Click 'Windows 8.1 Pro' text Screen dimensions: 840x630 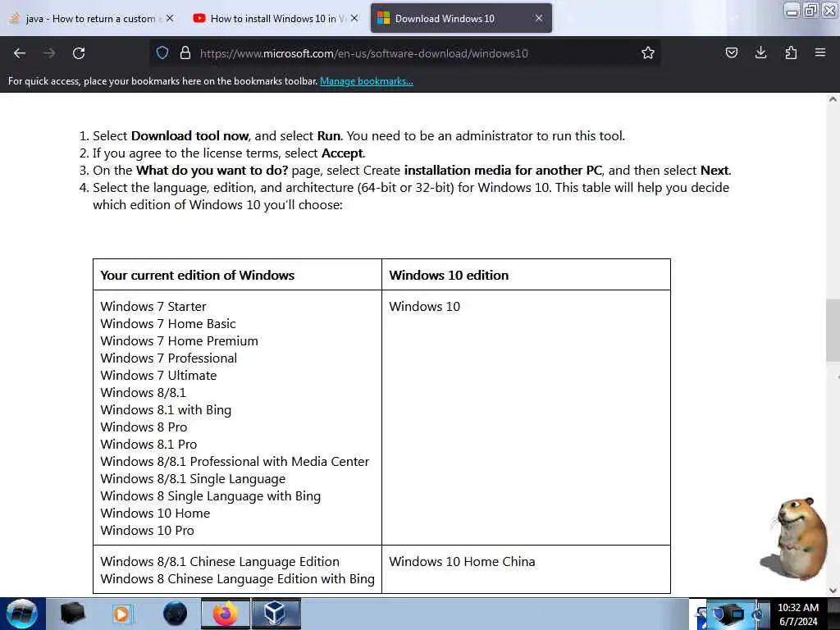[149, 444]
